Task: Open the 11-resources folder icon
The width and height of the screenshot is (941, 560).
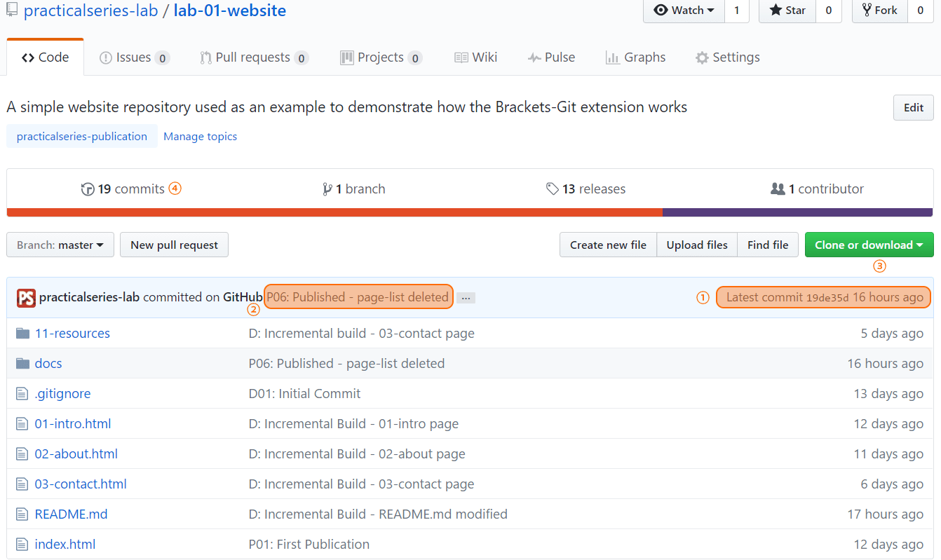Action: click(x=23, y=333)
